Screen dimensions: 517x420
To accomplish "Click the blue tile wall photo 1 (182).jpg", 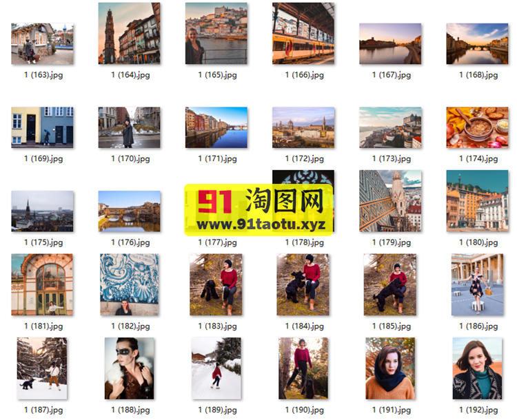I will [130, 284].
